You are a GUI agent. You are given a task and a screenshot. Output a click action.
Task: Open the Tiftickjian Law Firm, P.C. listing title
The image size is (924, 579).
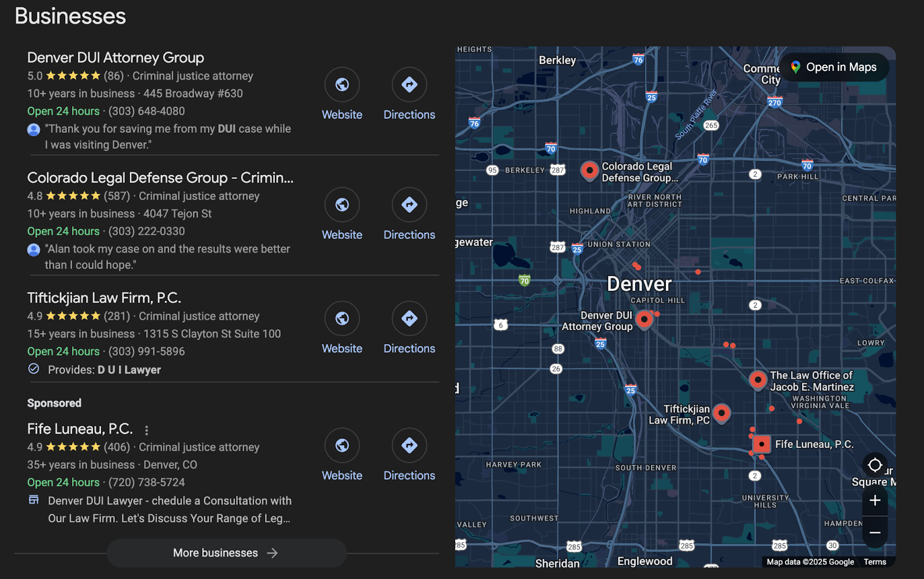tap(104, 298)
